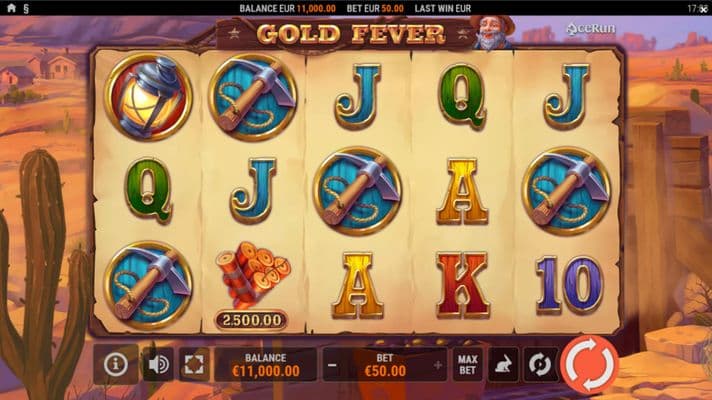Screen dimensions: 712x400
Task: Toggle fullscreen mode icon
Action: (194, 365)
